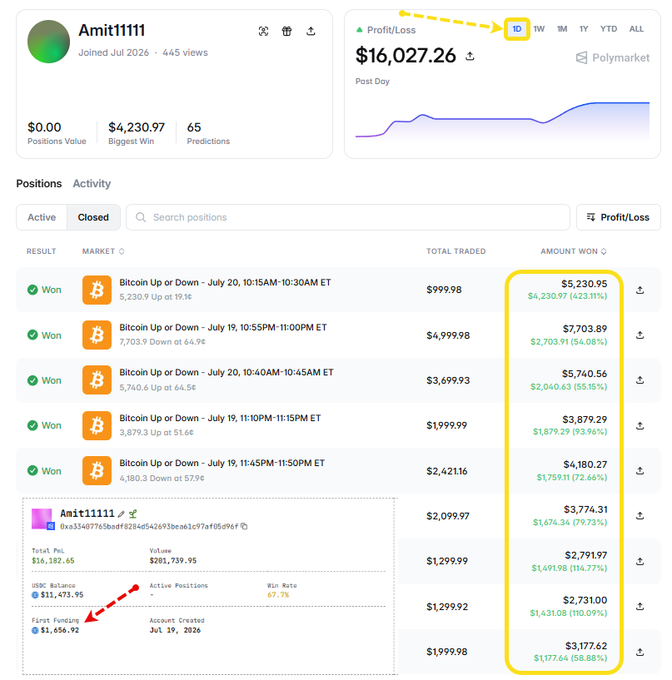Viewport: 672px width, 680px height.
Task: Select the 1D profit/loss range
Action: [x=517, y=29]
